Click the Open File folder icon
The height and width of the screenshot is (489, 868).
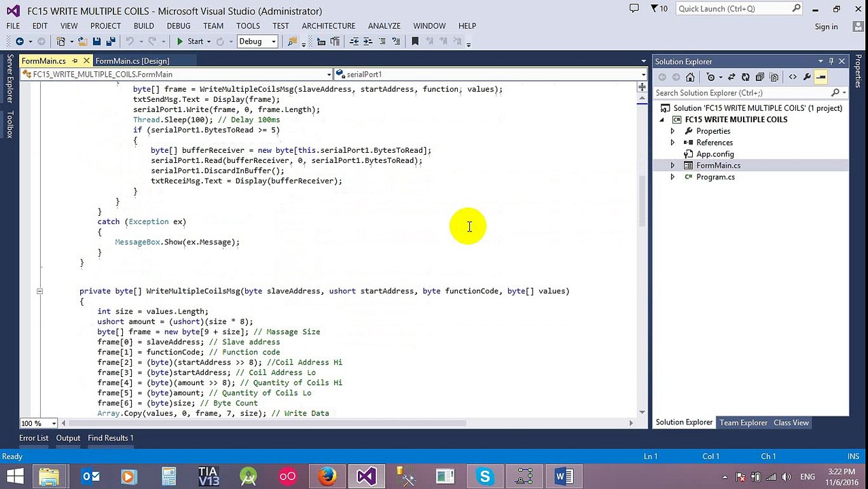pos(82,41)
